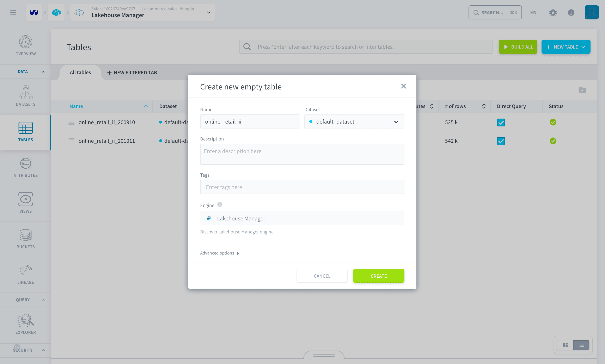Click the Description text area
The height and width of the screenshot is (364, 605).
[x=302, y=154]
